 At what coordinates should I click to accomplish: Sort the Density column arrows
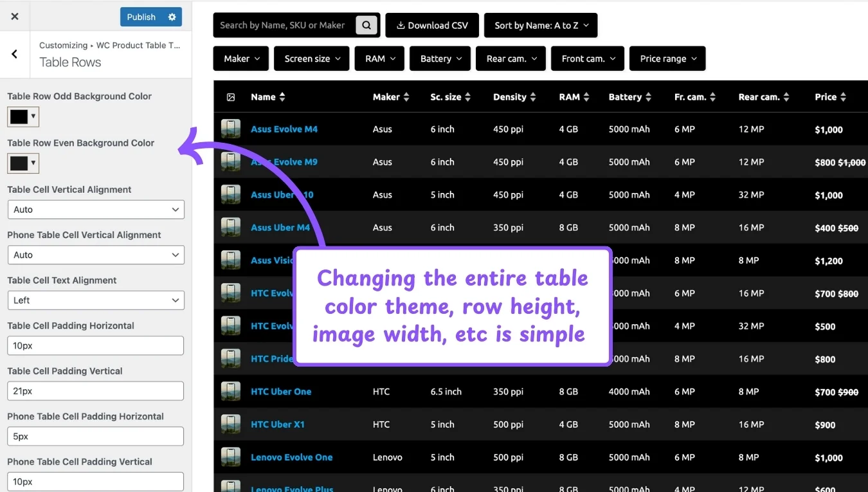coord(532,97)
